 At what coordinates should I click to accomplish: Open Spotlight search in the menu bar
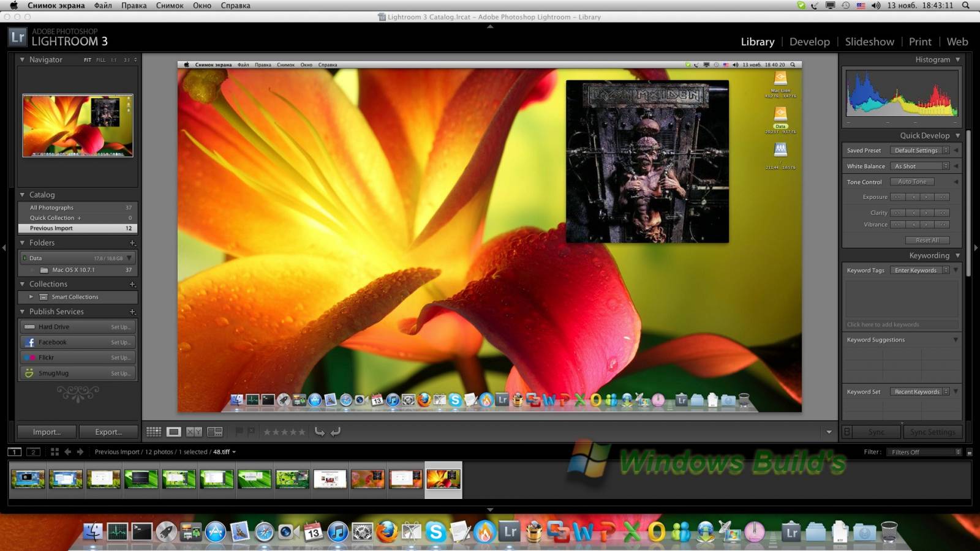(x=966, y=6)
